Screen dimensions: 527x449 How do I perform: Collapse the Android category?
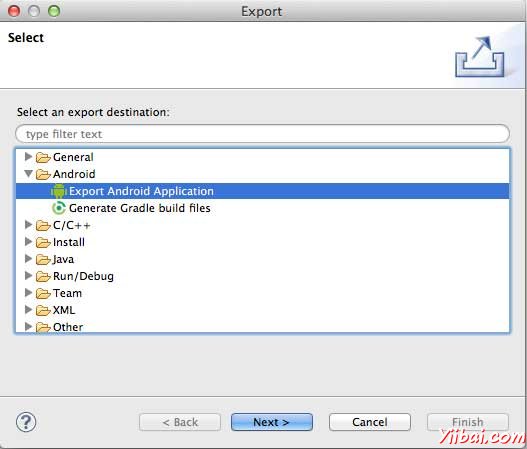coord(29,173)
